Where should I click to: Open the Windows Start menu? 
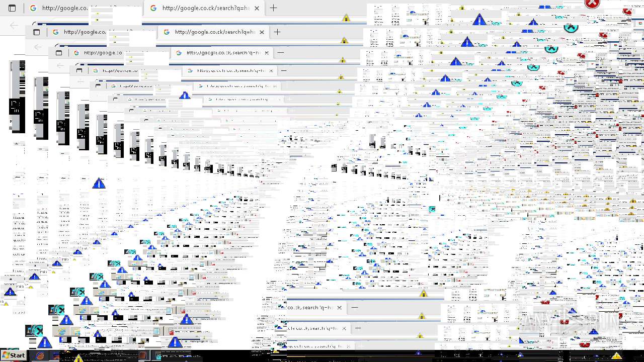(14, 355)
